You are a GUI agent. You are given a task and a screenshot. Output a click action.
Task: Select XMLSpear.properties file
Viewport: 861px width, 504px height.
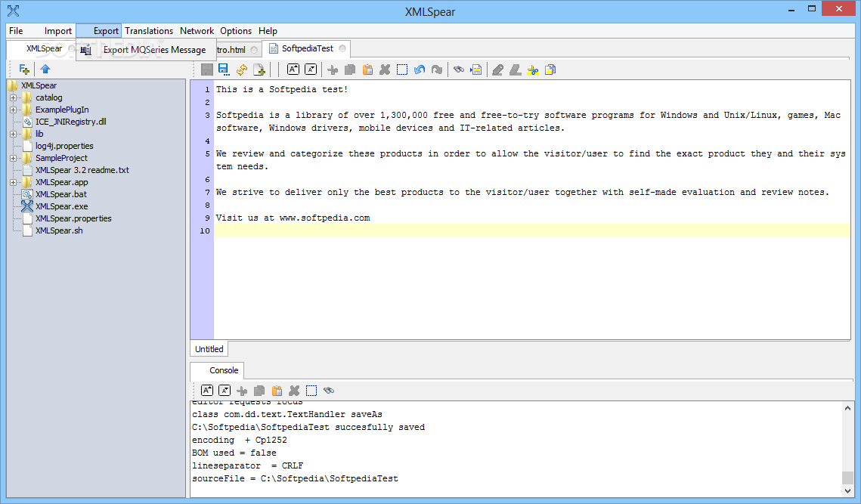pos(73,218)
